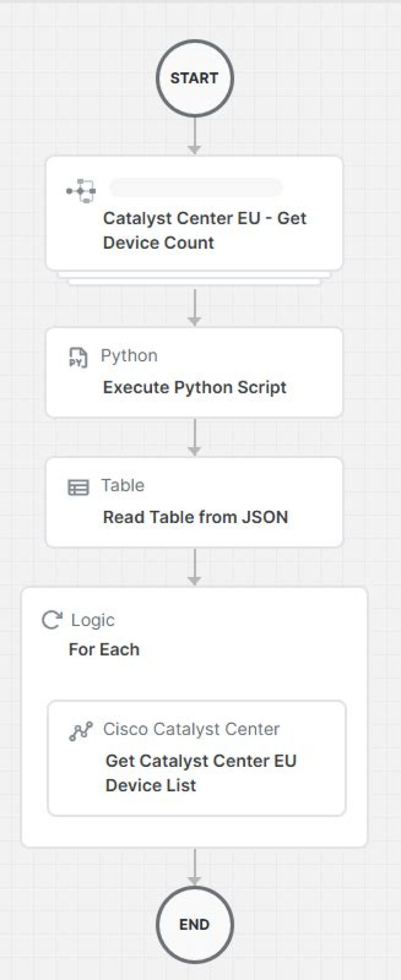This screenshot has width=401, height=980.
Task: Click the blank placeholder bar in first block
Action: tap(195, 188)
